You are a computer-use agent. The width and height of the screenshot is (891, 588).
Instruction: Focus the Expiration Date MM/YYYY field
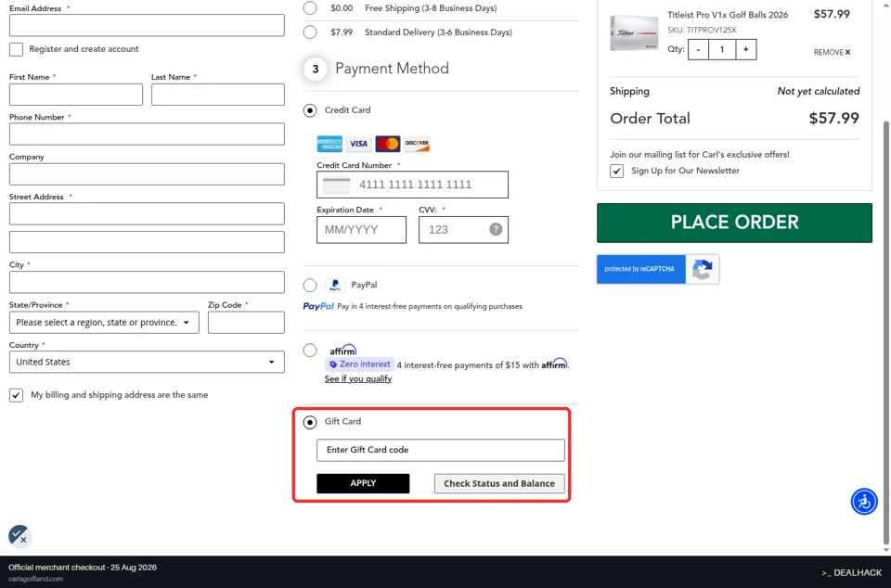pos(361,230)
